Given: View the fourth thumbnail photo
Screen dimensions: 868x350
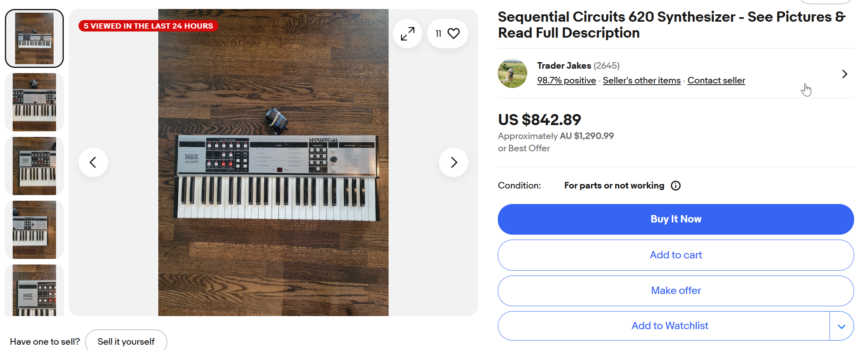Looking at the screenshot, I should tap(34, 230).
